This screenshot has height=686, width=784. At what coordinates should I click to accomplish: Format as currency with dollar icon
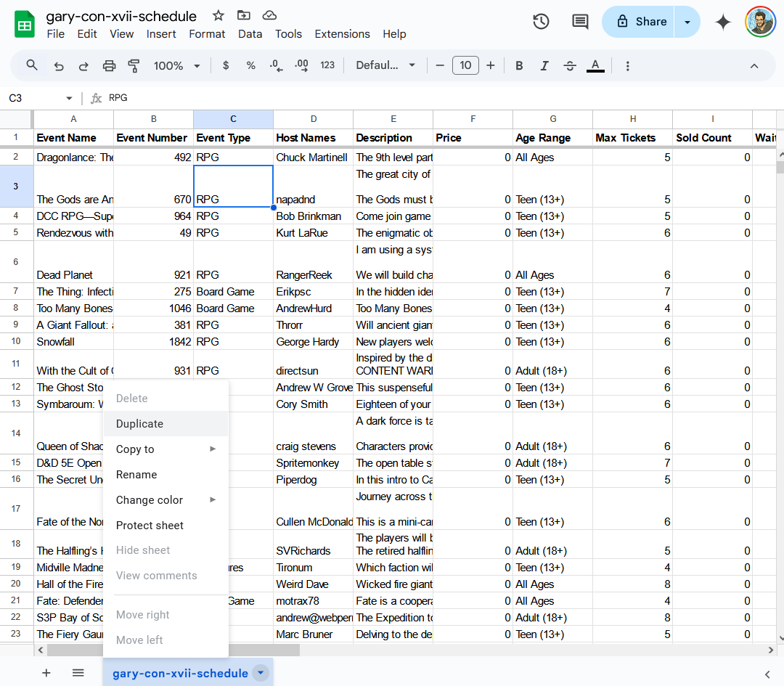point(226,65)
